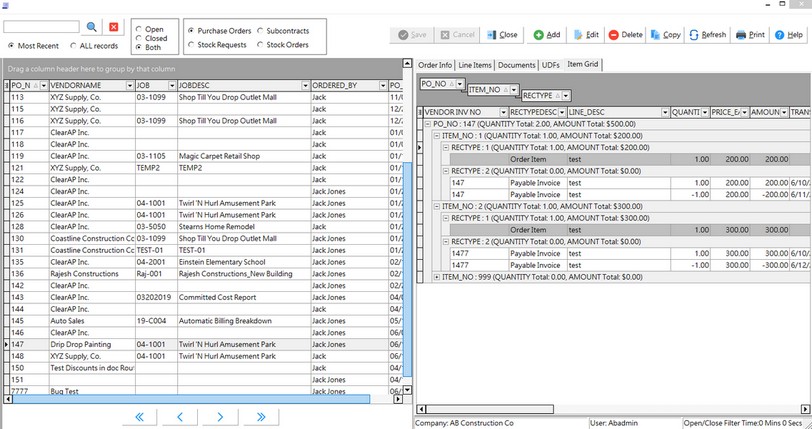Screen dimensions: 812x429
Task: Click the 1477 invoice row dated 6/10
Action: tap(615, 254)
